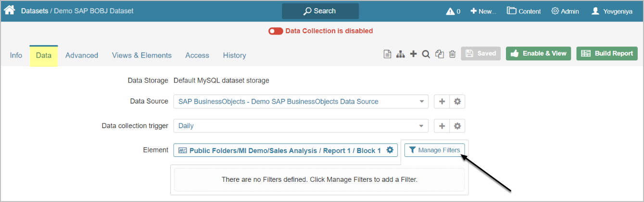This screenshot has height=202, width=644.
Task: Click the magnifier icon in the toolbar
Action: point(426,54)
